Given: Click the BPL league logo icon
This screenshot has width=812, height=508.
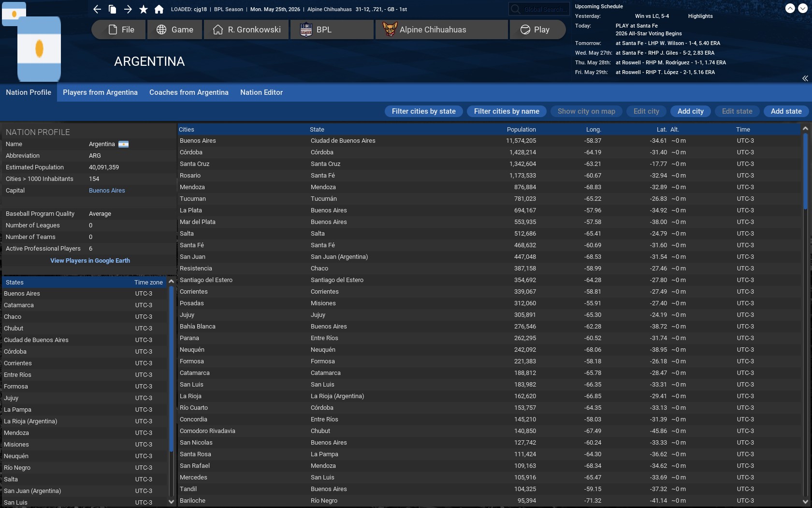Looking at the screenshot, I should point(306,30).
